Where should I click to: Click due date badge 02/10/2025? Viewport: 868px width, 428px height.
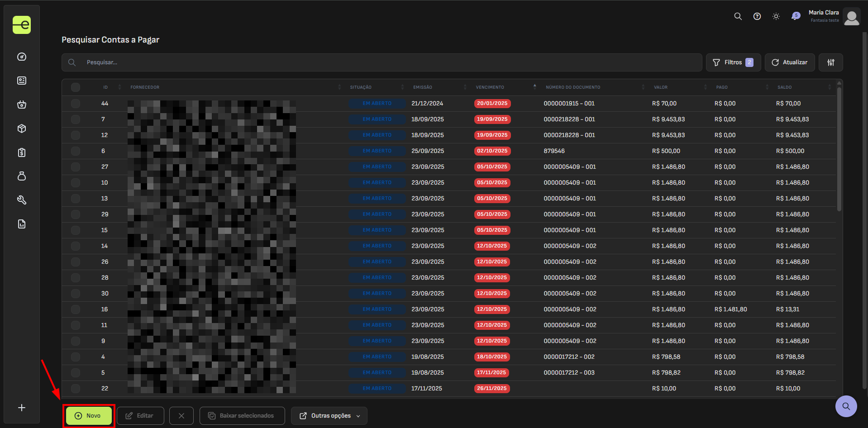(492, 151)
